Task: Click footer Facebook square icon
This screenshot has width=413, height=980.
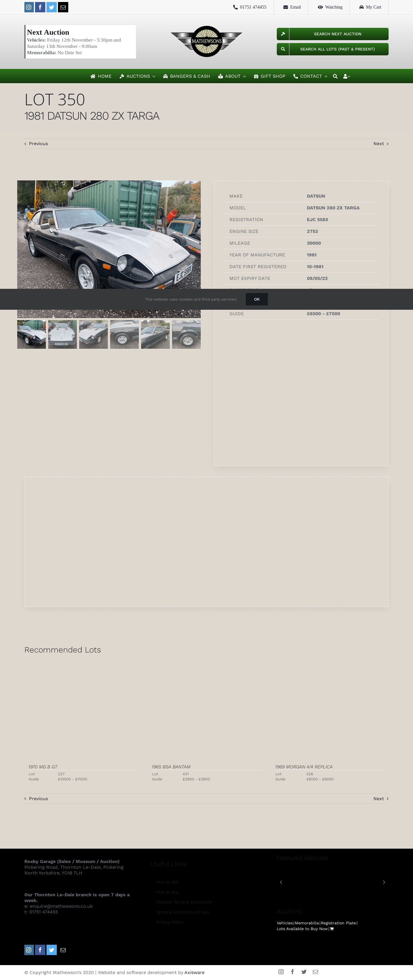Action: pos(40,950)
